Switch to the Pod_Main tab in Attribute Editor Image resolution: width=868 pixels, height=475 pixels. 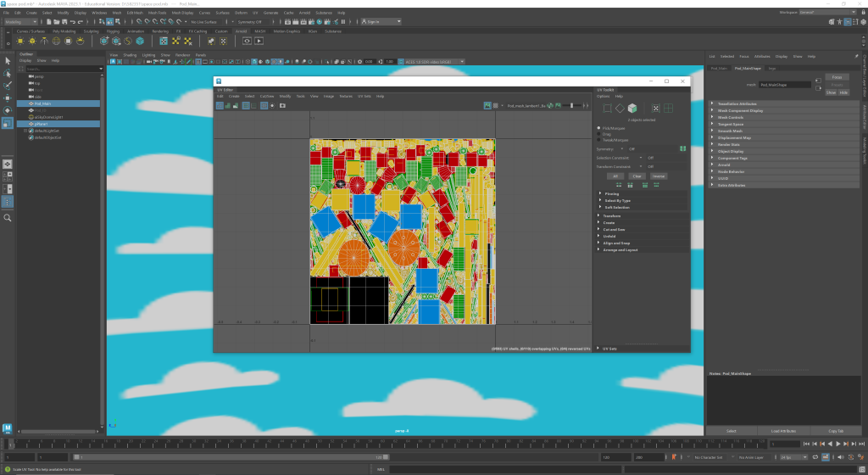tap(719, 68)
